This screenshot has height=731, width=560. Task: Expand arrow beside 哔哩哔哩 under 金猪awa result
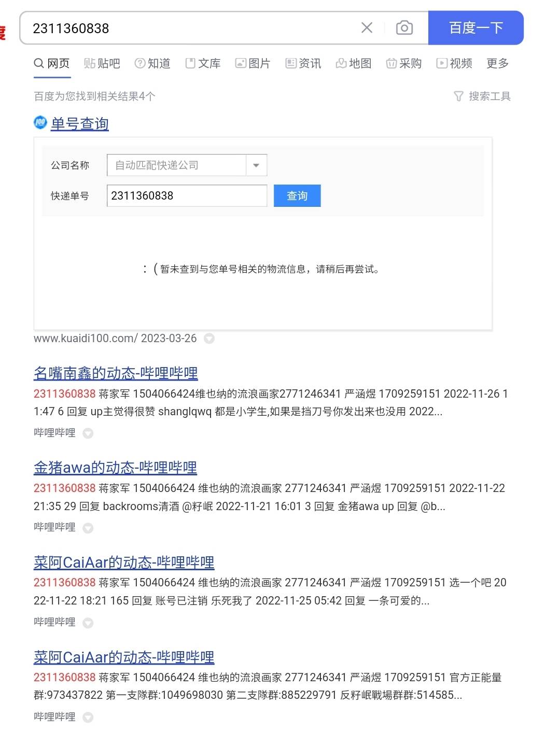coord(88,528)
